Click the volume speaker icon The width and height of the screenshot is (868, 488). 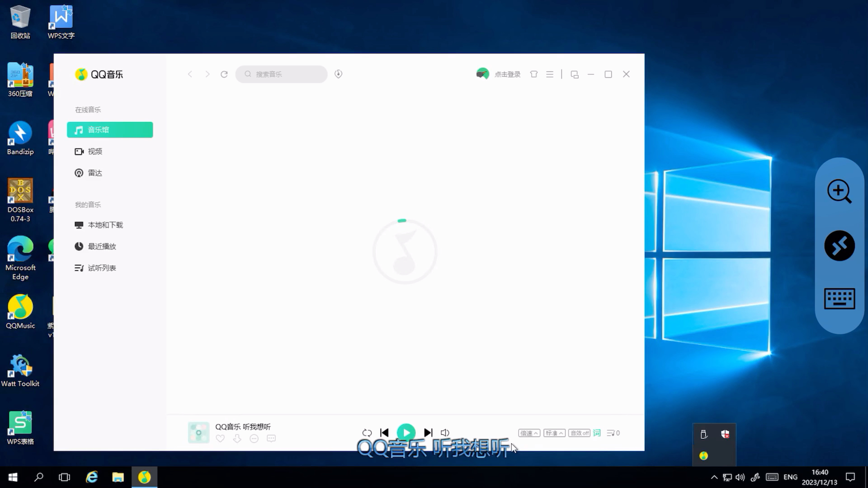[x=445, y=432]
